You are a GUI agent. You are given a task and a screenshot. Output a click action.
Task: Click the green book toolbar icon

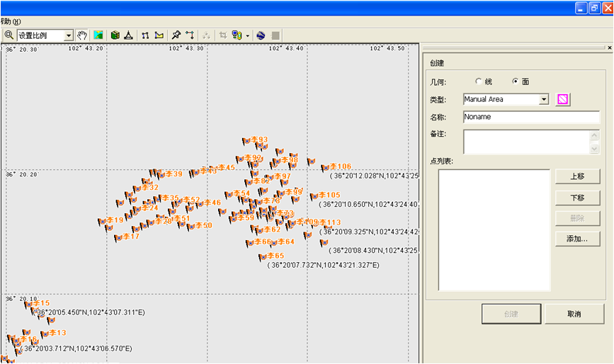115,35
